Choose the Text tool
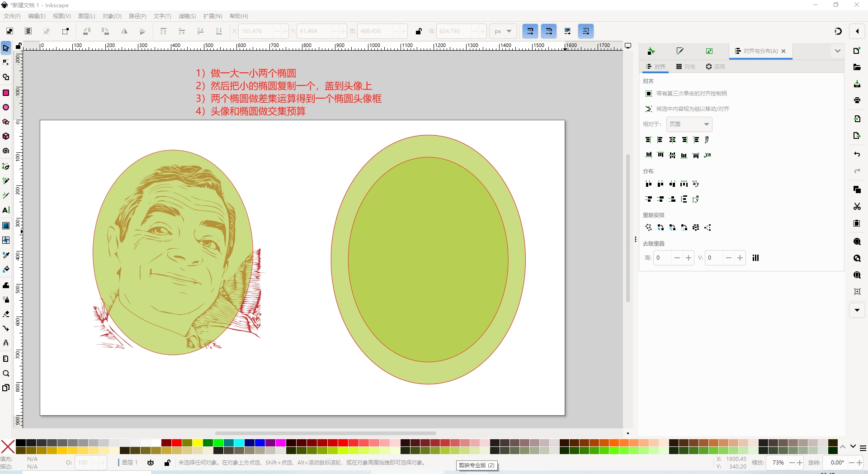The width and height of the screenshot is (868, 474). pos(6,210)
